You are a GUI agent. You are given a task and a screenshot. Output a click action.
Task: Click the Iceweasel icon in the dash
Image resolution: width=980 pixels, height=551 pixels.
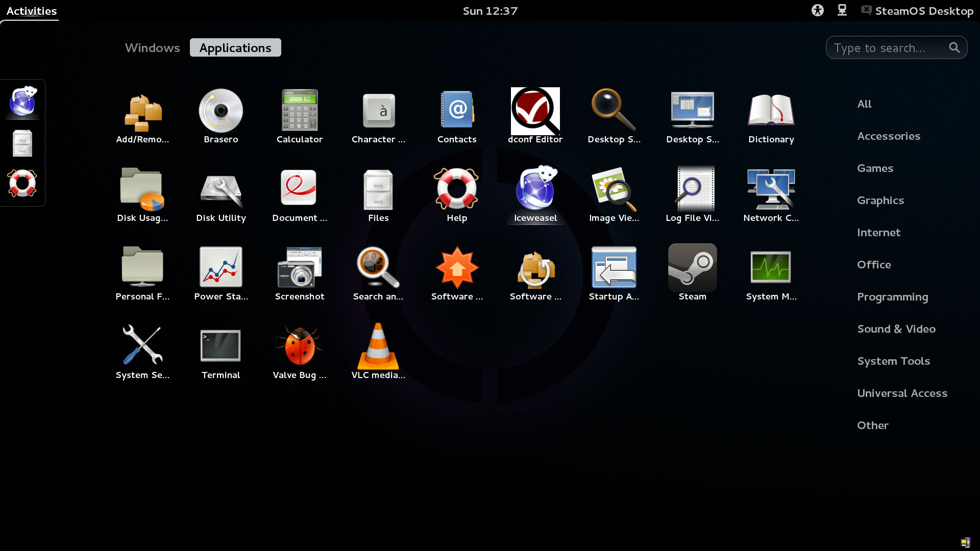(22, 102)
